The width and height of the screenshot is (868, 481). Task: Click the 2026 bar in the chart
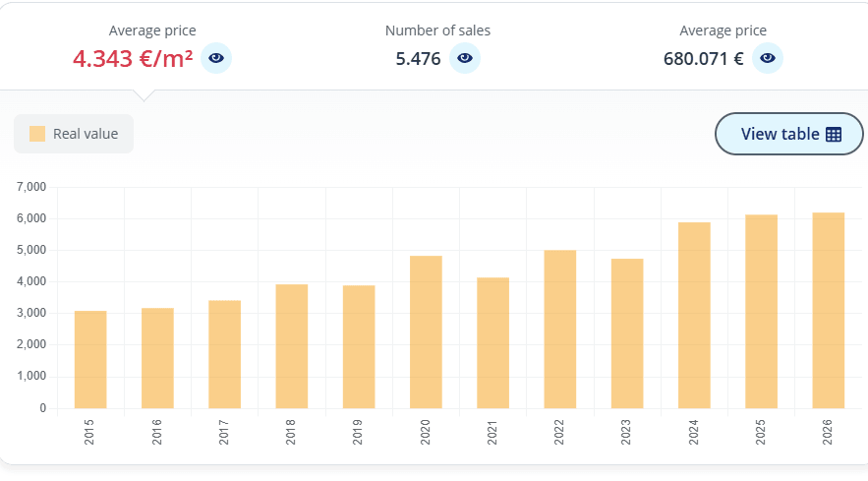tap(829, 310)
